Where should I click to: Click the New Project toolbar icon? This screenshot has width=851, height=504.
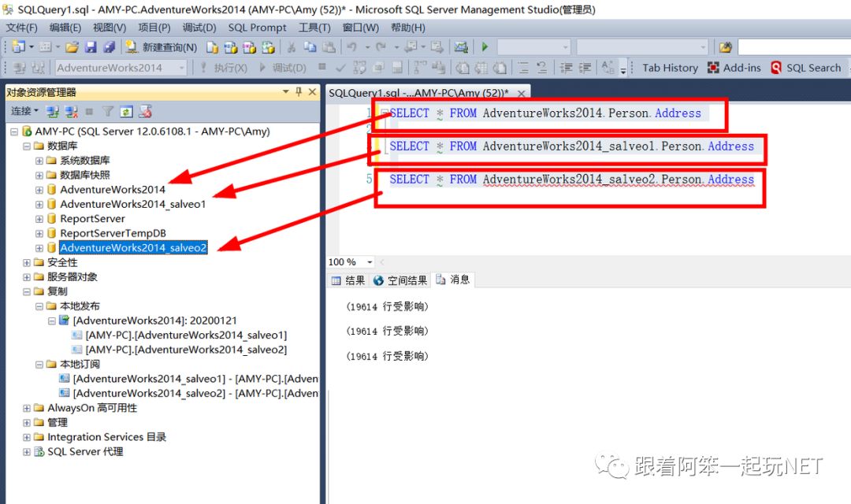click(18, 47)
